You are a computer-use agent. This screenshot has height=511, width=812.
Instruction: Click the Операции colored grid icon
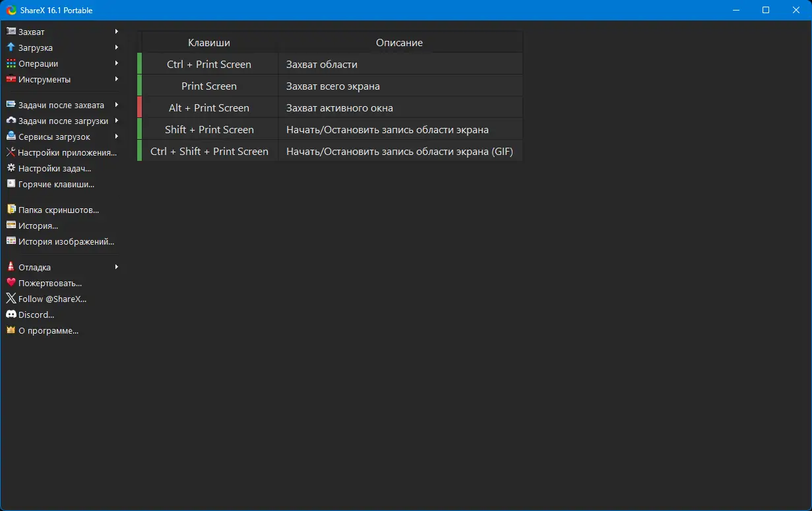(x=11, y=63)
